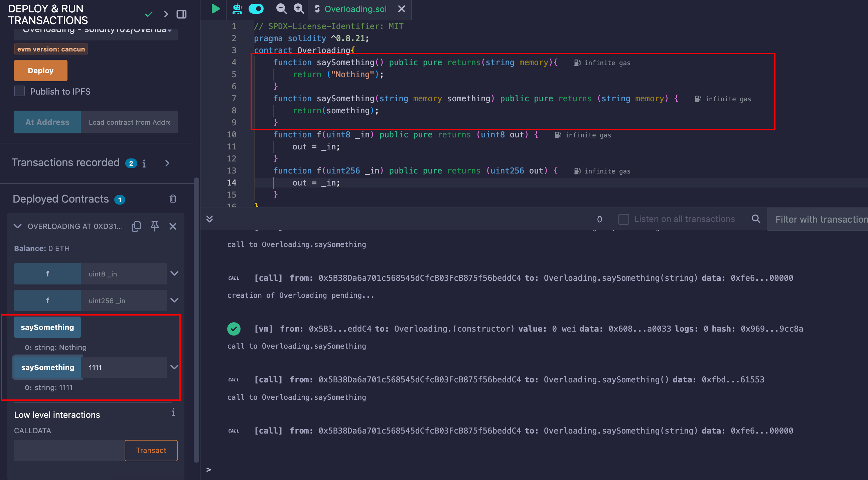Close the Overloading.sol tab

[x=401, y=9]
